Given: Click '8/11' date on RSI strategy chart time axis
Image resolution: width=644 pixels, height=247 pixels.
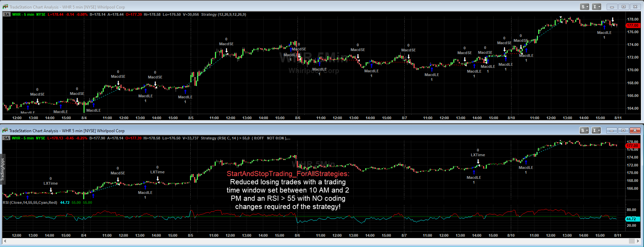Looking at the screenshot, I should pyautogui.click(x=618, y=235).
